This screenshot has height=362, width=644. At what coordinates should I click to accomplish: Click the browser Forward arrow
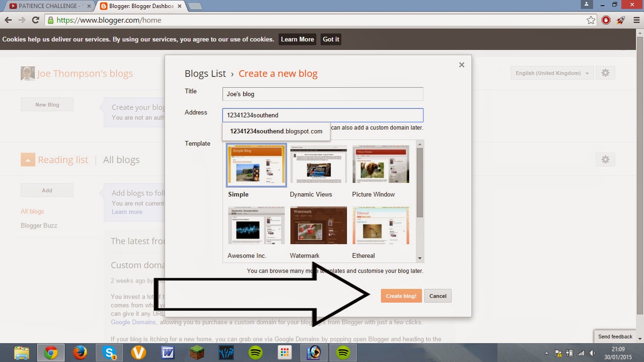click(22, 20)
